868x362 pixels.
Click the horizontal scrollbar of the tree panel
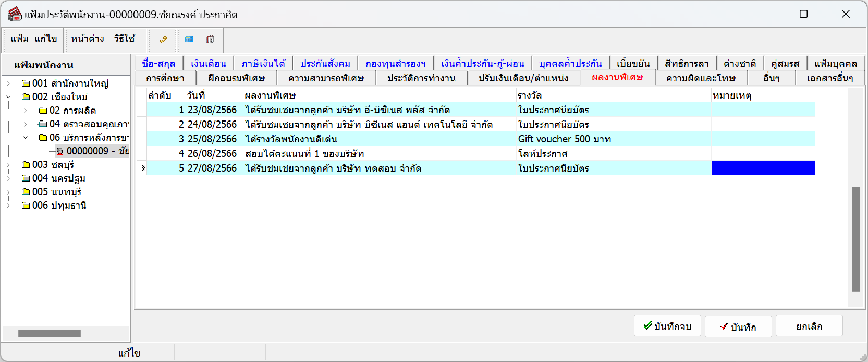(50, 333)
